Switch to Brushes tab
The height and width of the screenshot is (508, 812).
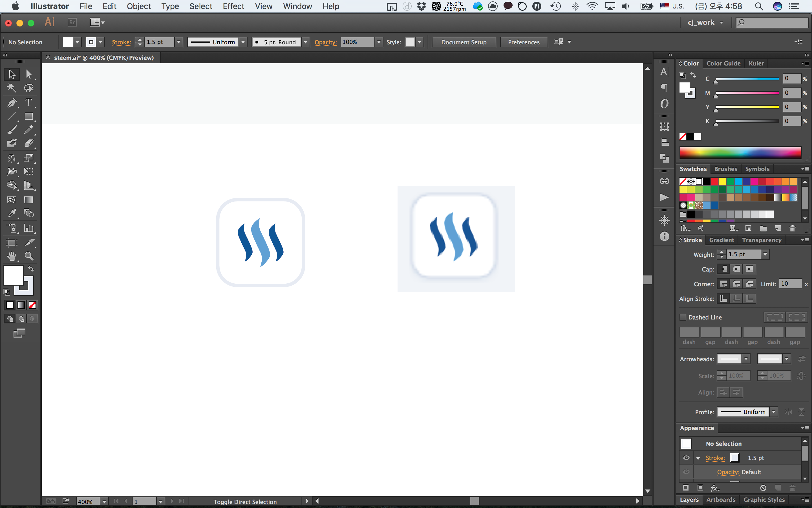726,169
